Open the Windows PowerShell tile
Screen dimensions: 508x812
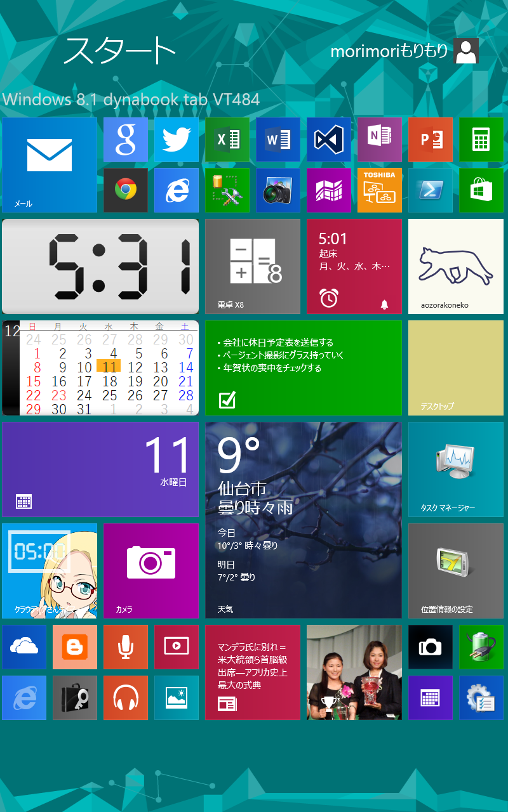[x=431, y=190]
